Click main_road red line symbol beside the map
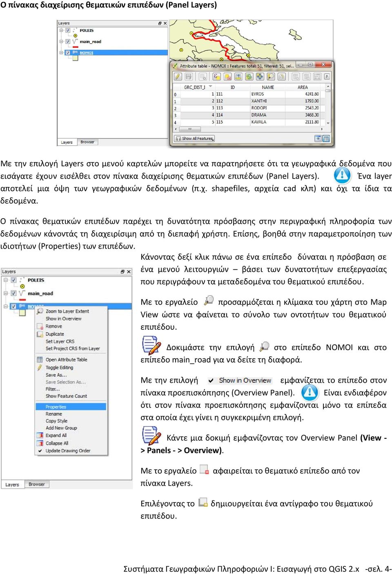Image resolution: width=392 pixels, height=574 pixels. (75, 47)
